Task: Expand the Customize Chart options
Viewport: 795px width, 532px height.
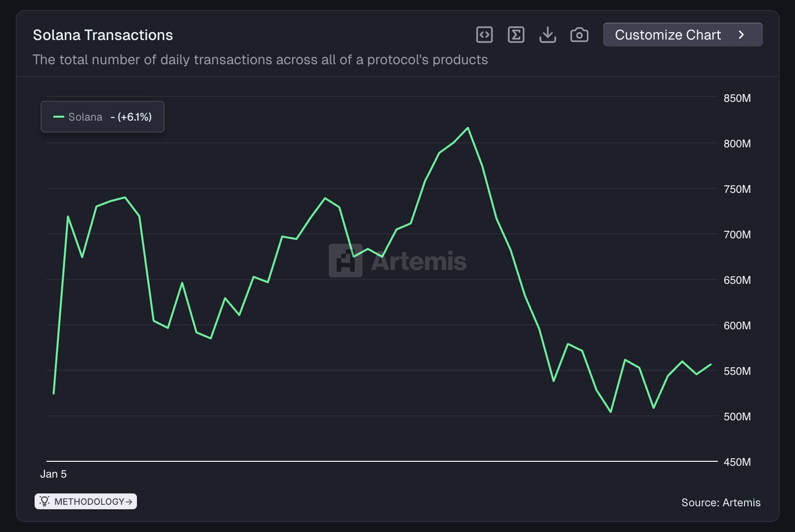Action: [682, 35]
